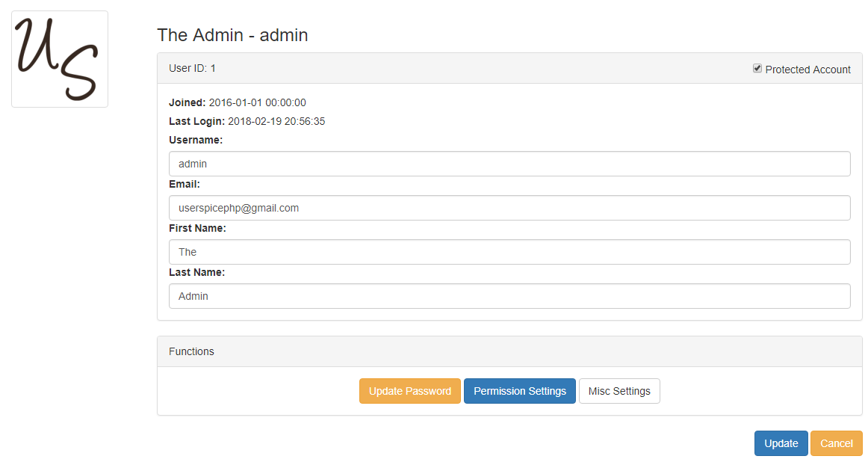Click the Joined date value
This screenshot has height=465, width=868.
point(257,102)
